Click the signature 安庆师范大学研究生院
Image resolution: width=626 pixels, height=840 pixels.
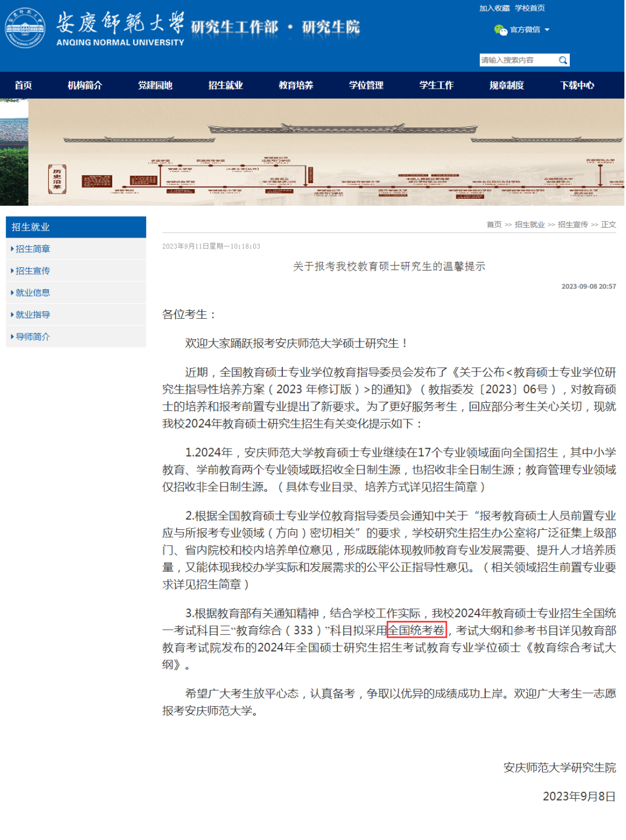coord(559,768)
